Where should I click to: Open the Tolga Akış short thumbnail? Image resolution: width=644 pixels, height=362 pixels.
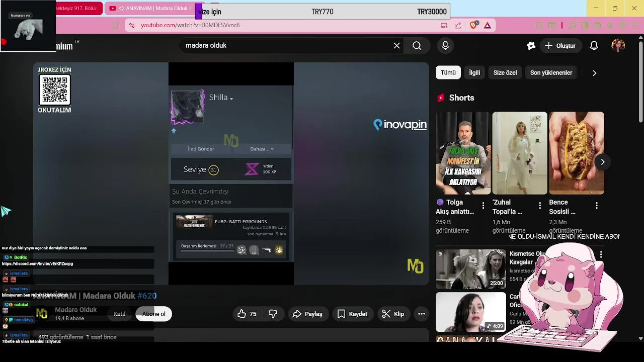point(463,153)
